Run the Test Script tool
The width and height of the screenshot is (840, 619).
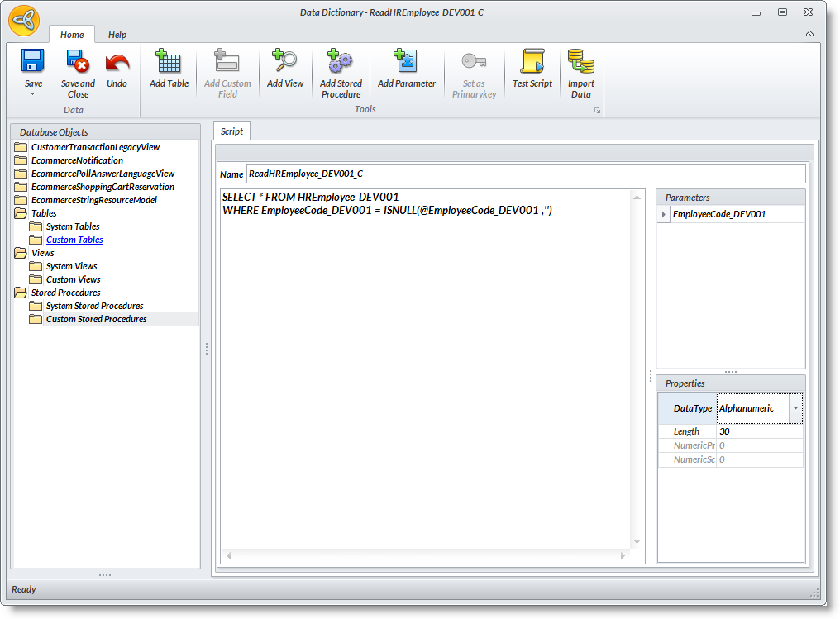point(532,62)
